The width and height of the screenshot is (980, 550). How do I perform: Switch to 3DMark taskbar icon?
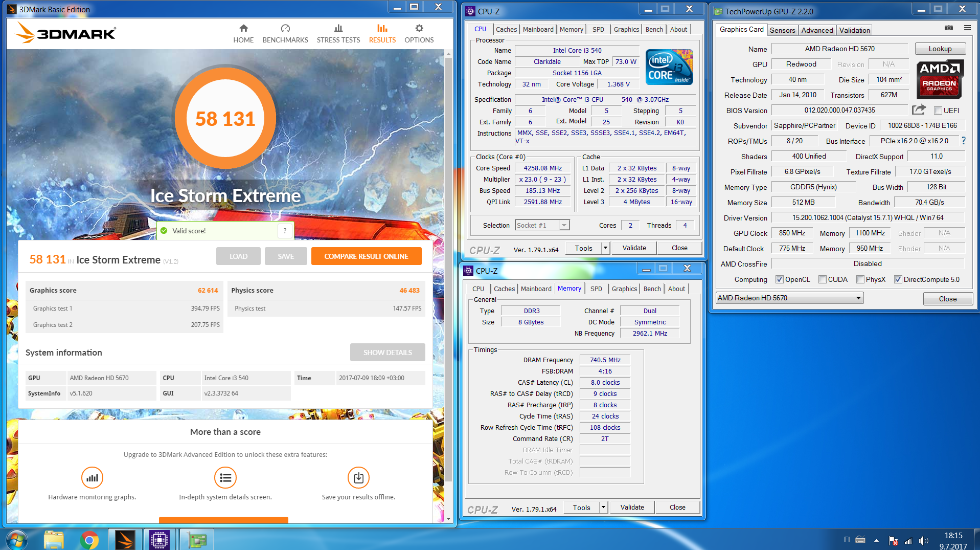tap(125, 540)
